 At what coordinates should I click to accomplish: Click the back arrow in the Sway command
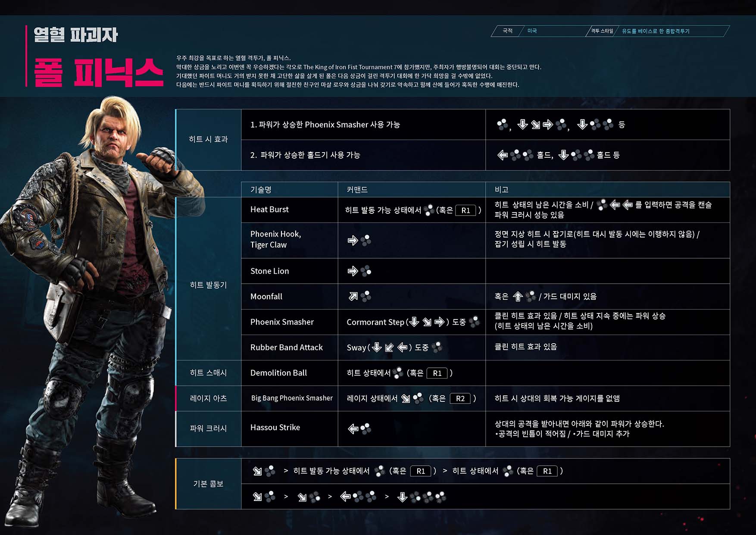click(x=402, y=347)
